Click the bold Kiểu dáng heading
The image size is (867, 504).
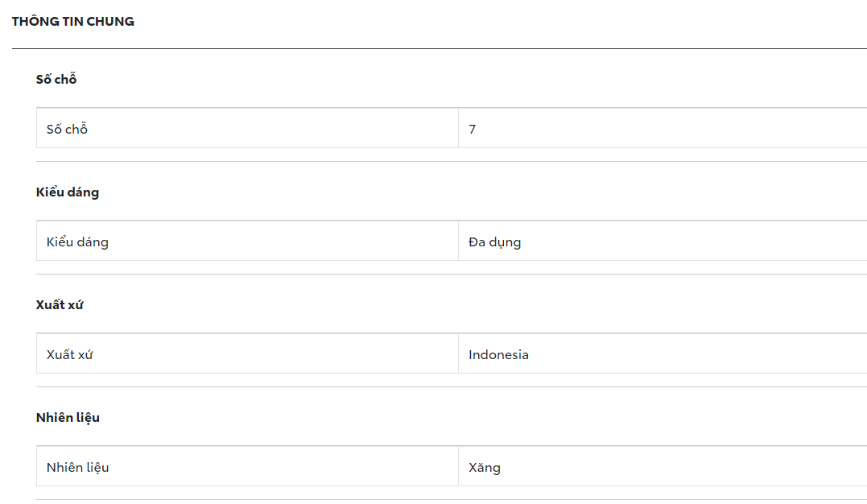68,192
